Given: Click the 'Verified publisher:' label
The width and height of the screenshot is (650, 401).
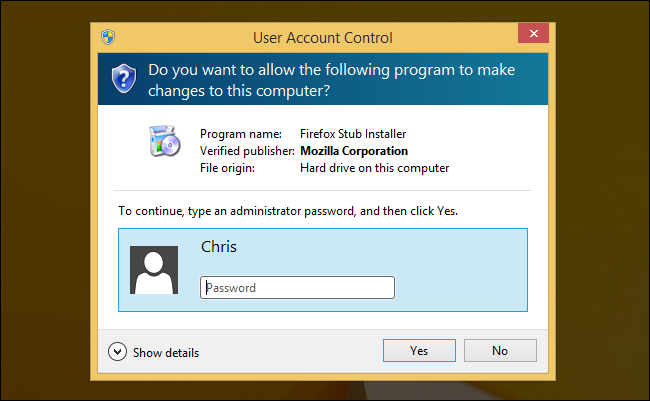Looking at the screenshot, I should tap(247, 151).
